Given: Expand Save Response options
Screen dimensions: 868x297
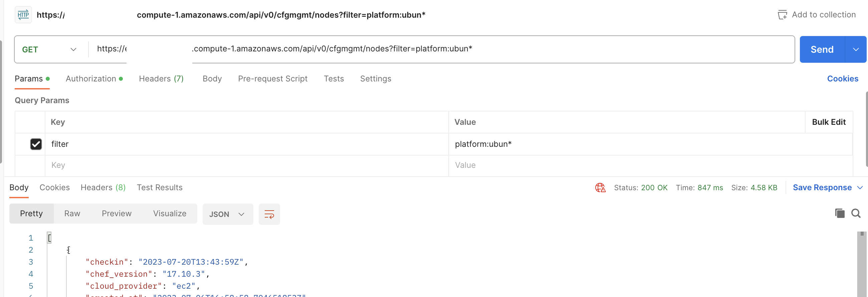Looking at the screenshot, I should 860,188.
